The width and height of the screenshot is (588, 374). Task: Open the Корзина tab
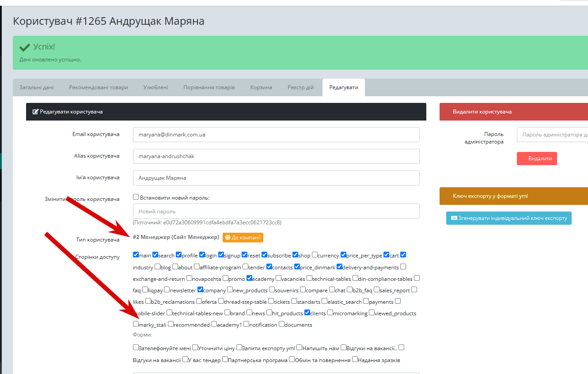coord(261,87)
